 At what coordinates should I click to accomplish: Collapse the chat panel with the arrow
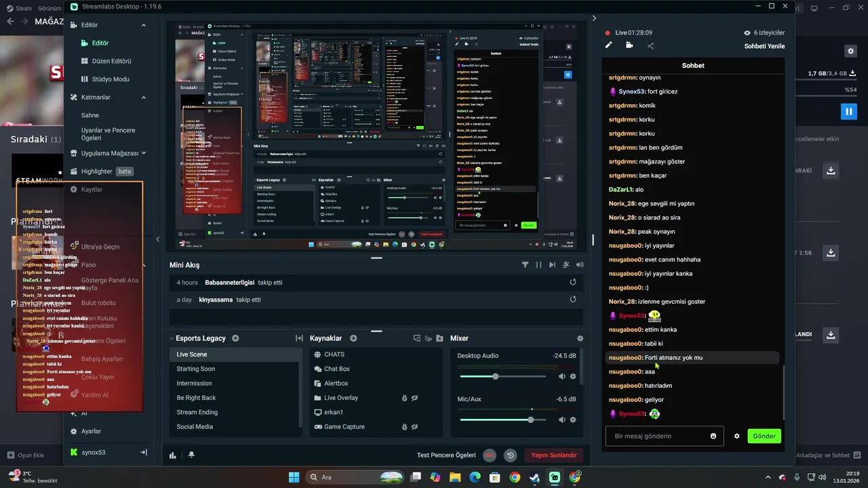click(x=594, y=18)
